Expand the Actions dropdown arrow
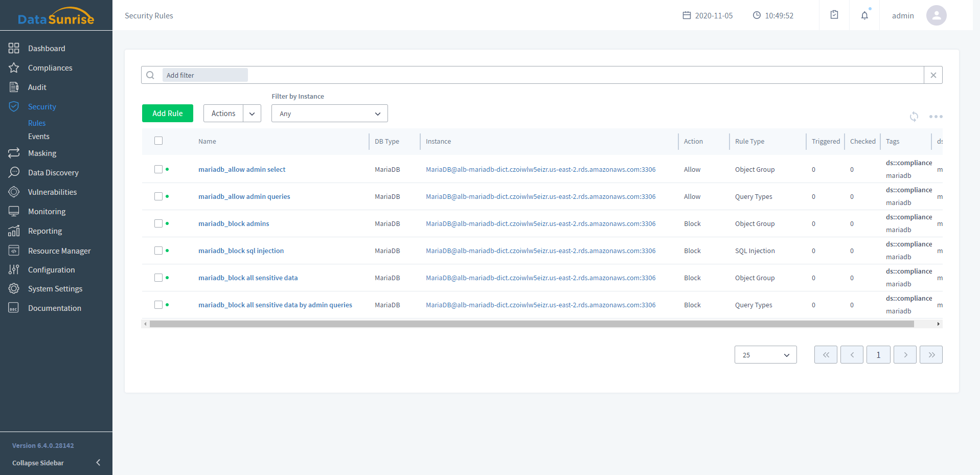The width and height of the screenshot is (980, 475). (x=252, y=114)
